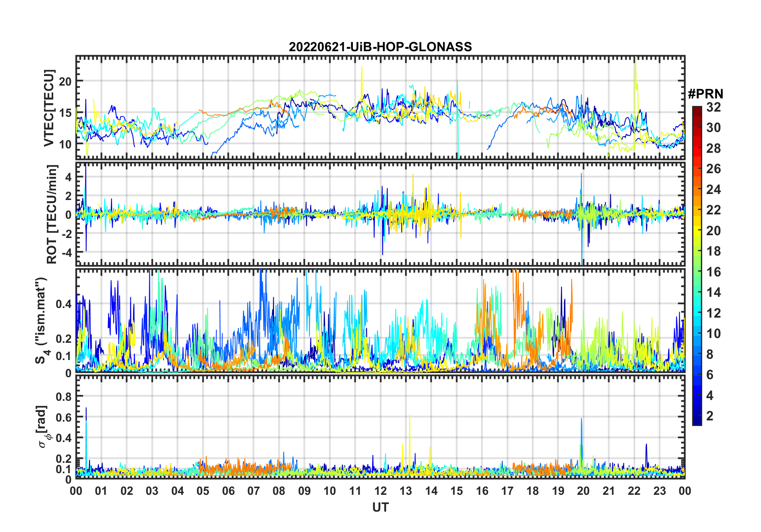
Task: Click colorbar tick label "30"
Action: [714, 128]
